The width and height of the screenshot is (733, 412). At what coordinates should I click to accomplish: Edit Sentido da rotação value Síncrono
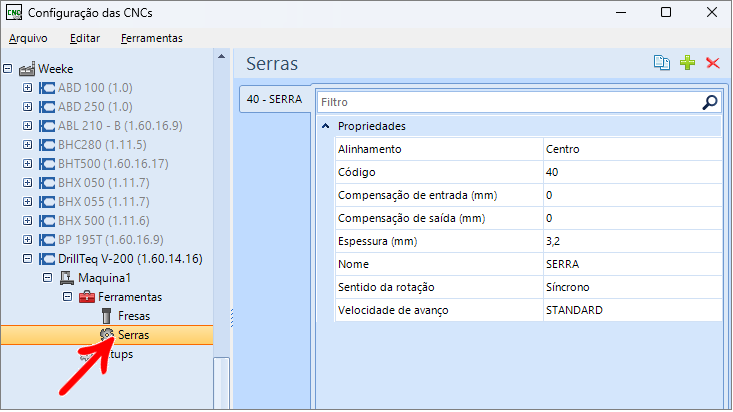tap(632, 287)
